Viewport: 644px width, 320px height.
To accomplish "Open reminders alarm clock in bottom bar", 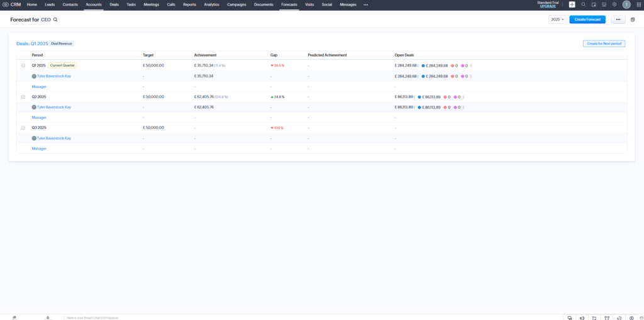I will click(607, 317).
